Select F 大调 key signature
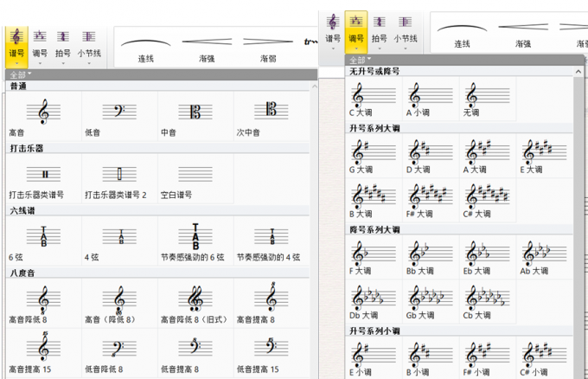The height and width of the screenshot is (379, 588). tap(374, 257)
